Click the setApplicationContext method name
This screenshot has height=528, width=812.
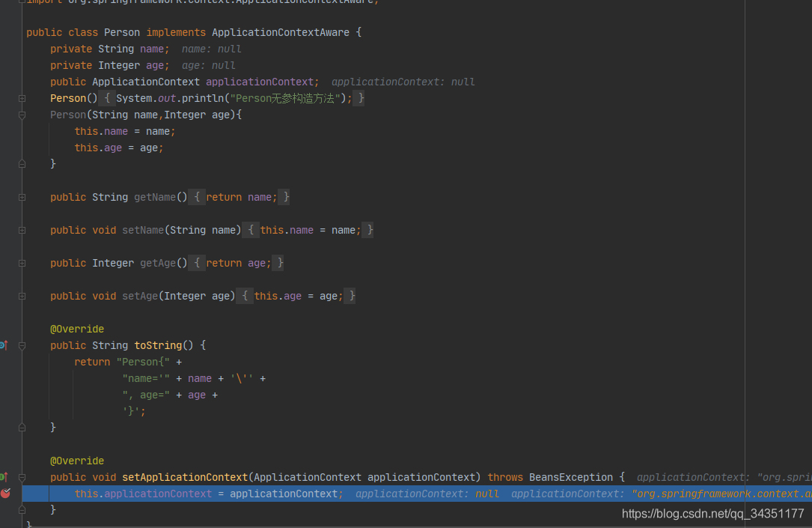(x=185, y=477)
